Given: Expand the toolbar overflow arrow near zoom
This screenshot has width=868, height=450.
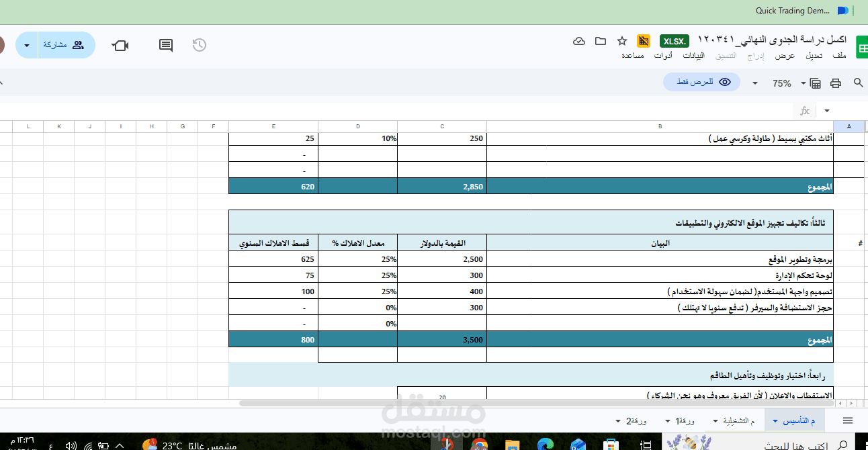Looking at the screenshot, I should pyautogui.click(x=755, y=83).
